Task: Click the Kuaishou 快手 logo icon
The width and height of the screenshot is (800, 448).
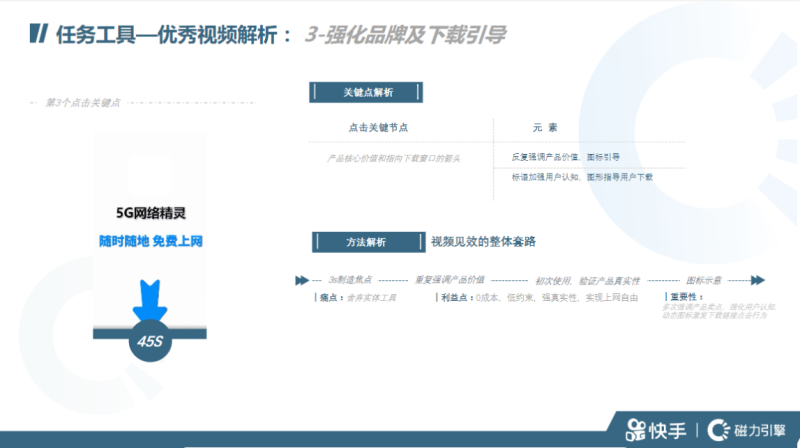Action: click(636, 431)
